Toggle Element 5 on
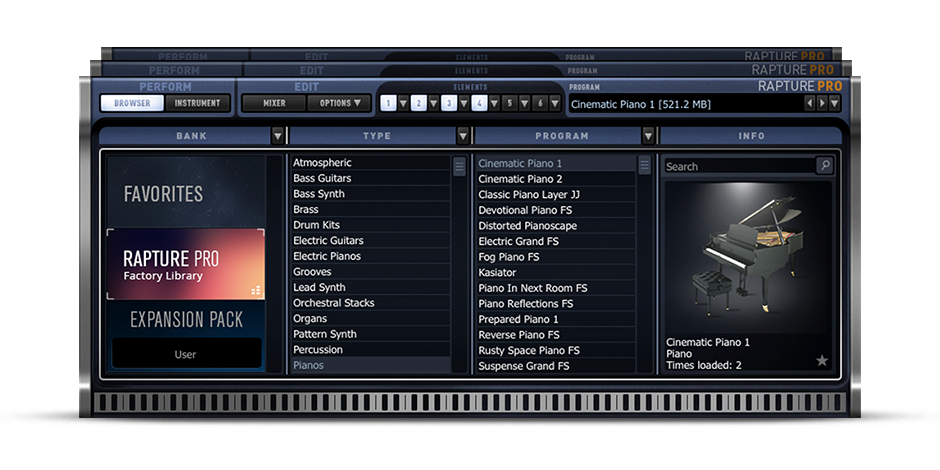The image size is (940, 470). pos(509,104)
